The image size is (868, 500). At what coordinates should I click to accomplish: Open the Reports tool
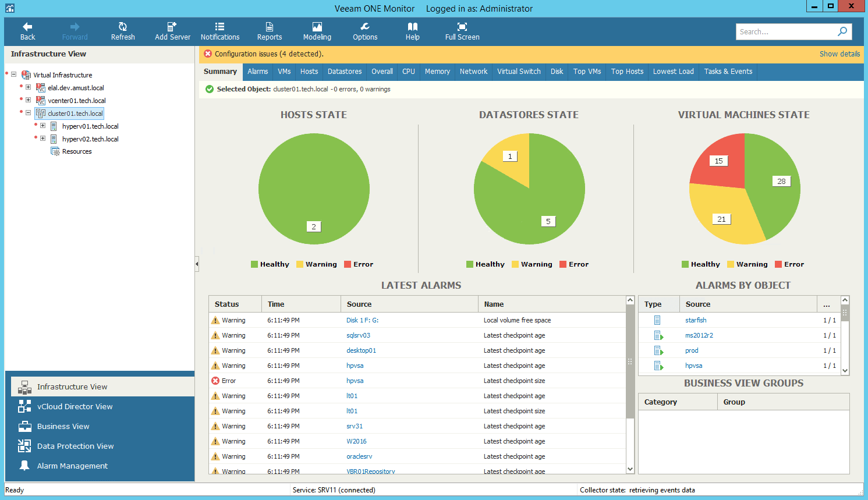click(x=269, y=31)
